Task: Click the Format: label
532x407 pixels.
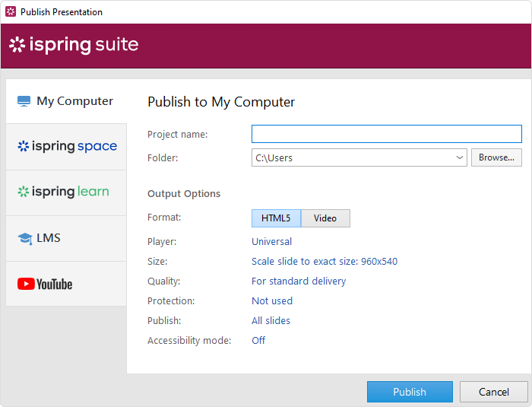Action: coord(164,218)
